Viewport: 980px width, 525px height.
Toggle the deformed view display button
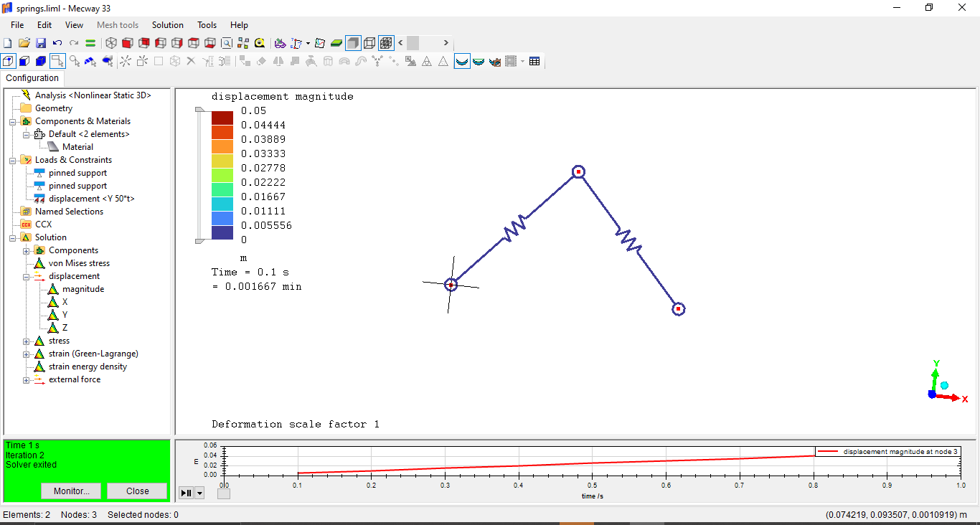tap(462, 62)
